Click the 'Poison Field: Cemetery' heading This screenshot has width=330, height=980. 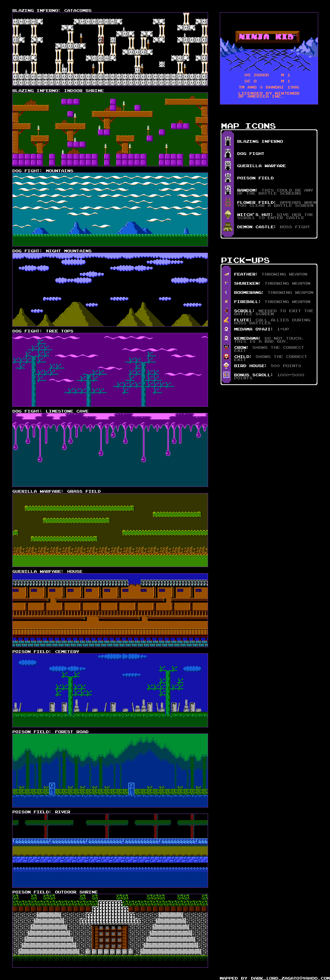coord(46,651)
